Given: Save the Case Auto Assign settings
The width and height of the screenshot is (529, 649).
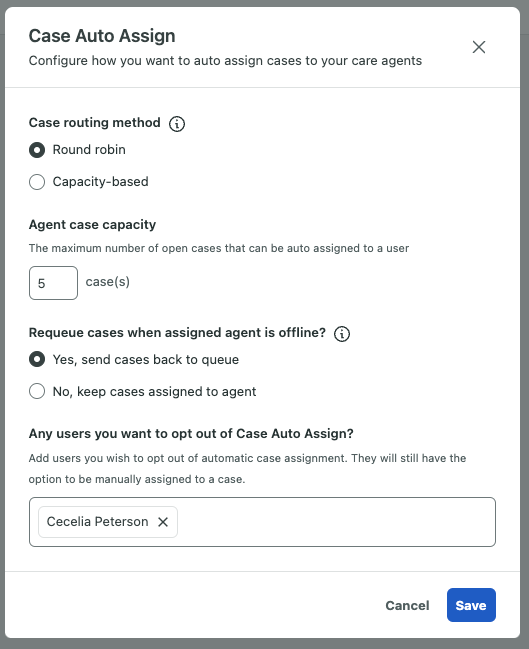Looking at the screenshot, I should (x=471, y=605).
